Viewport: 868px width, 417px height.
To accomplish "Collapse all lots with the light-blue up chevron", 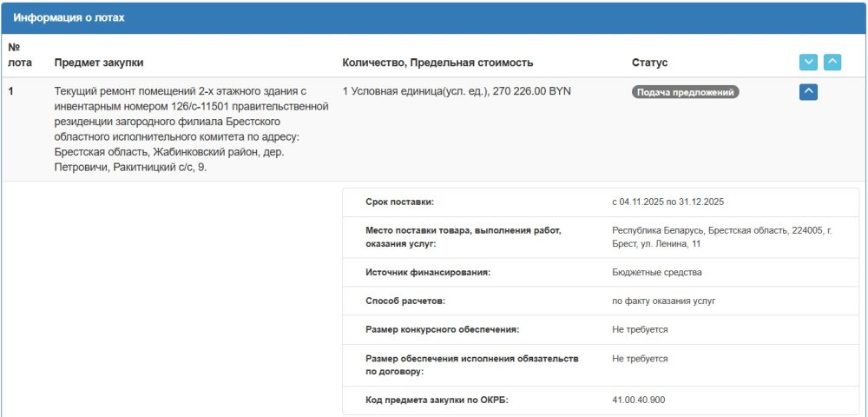I will point(832,63).
